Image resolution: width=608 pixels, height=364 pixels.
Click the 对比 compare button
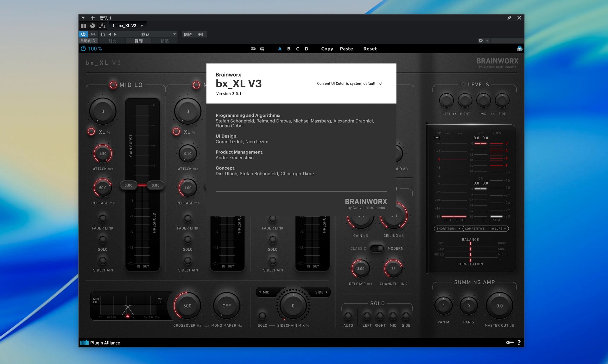tap(112, 41)
